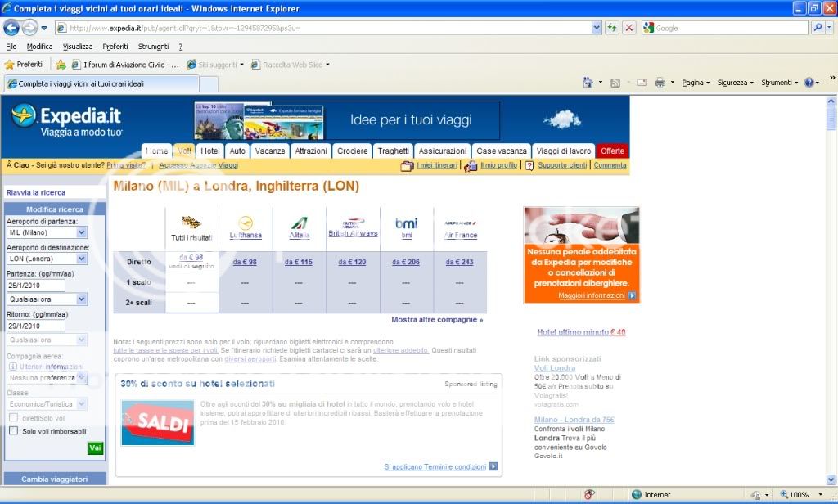The height and width of the screenshot is (504, 838).
Task: Open Aeroporto di destinazione dropdown
Action: click(81, 259)
